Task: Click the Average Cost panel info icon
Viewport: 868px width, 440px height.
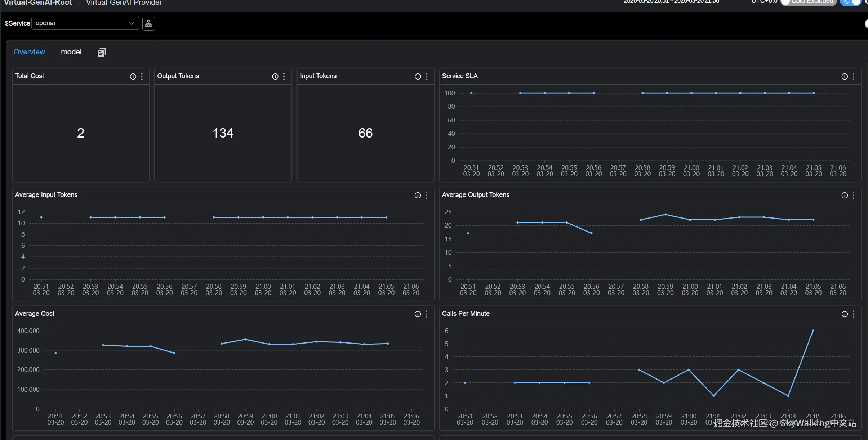Action: click(417, 314)
